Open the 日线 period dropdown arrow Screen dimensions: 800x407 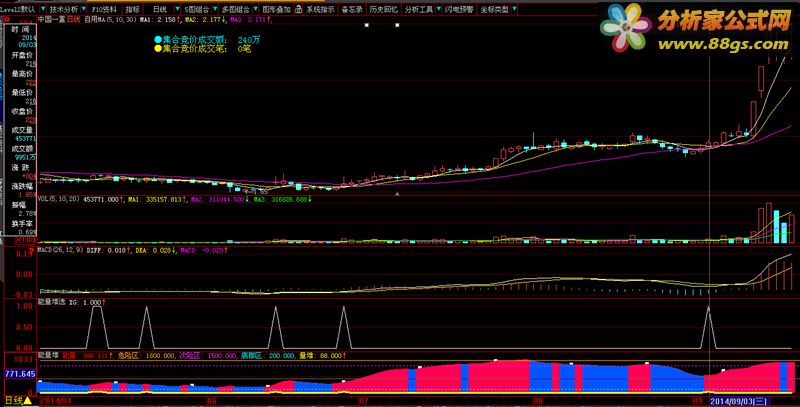click(177, 9)
